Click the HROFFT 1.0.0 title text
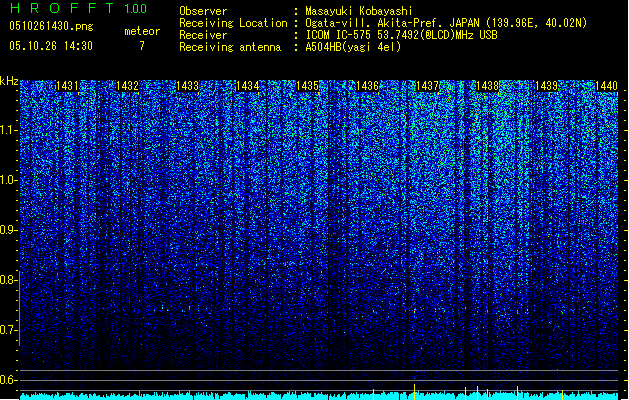Viewport: 629px width, 400px height. [78, 8]
